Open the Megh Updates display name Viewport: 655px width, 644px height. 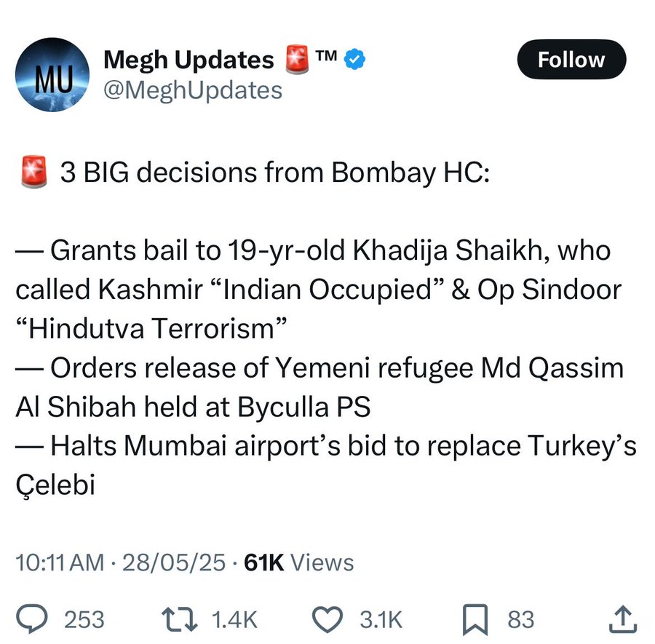(188, 60)
